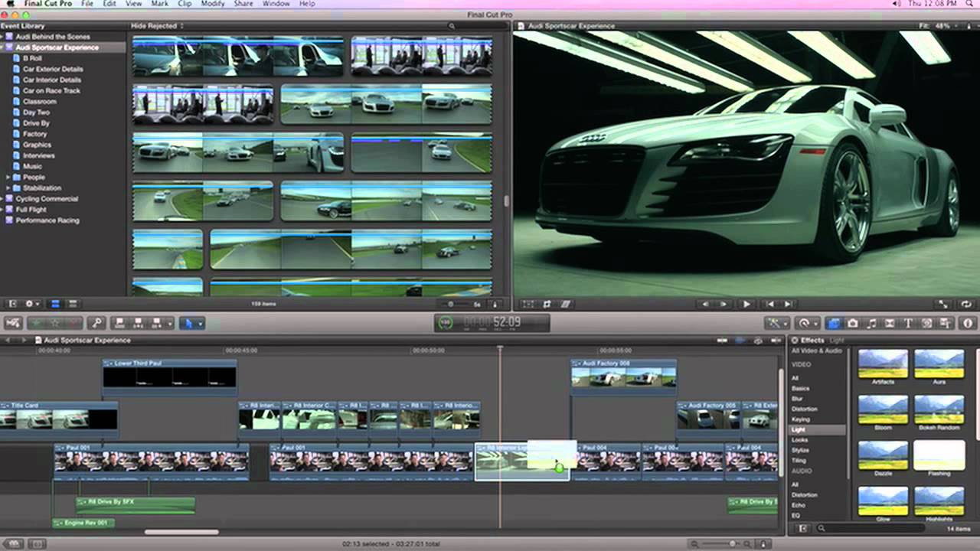This screenshot has height=551, width=980.
Task: Select the Light effects category
Action: pyautogui.click(x=818, y=430)
